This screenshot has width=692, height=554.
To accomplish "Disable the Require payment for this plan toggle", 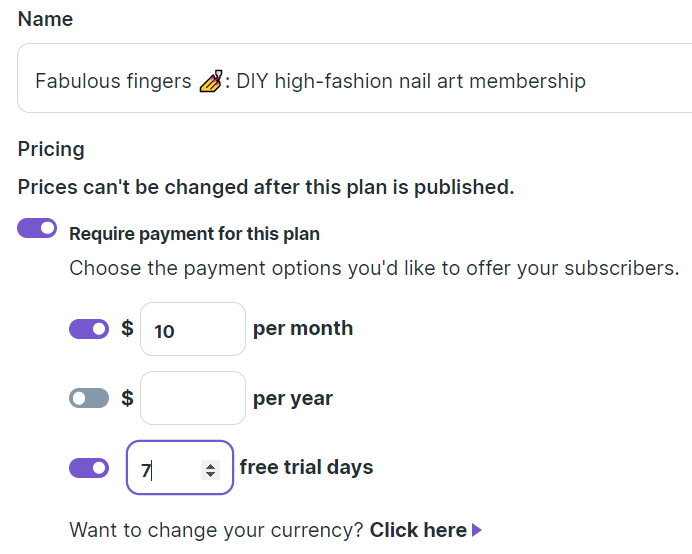I will (x=37, y=229).
